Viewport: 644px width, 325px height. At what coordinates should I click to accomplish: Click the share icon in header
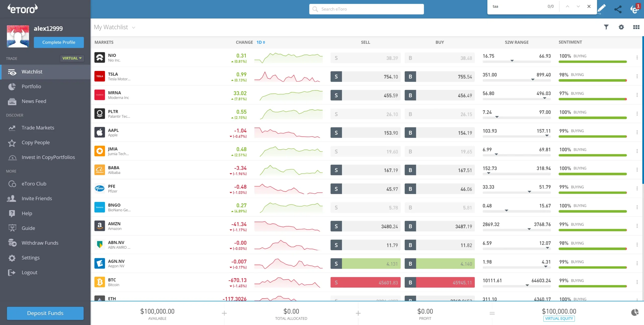(618, 9)
